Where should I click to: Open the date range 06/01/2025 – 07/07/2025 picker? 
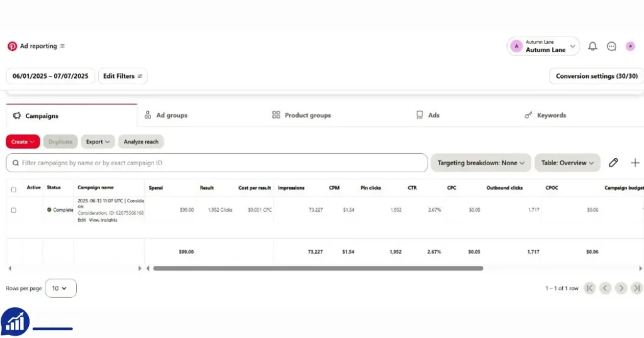pos(50,76)
